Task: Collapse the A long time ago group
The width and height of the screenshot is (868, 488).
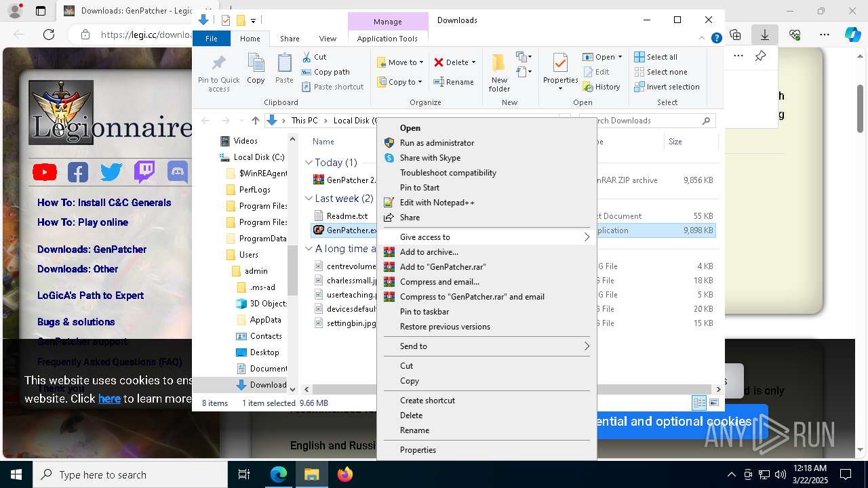Action: click(309, 249)
